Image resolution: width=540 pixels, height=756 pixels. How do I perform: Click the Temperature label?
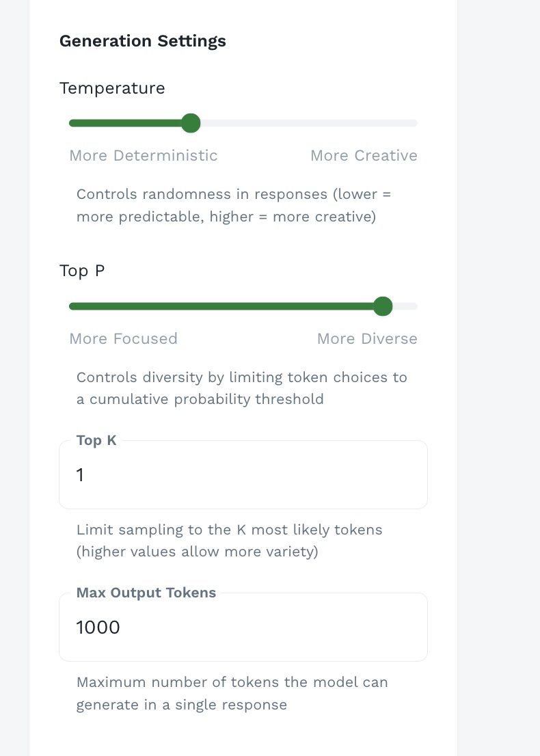(112, 88)
